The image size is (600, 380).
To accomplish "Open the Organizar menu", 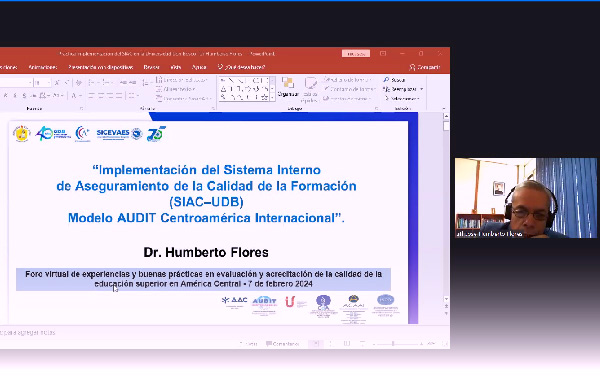I will (x=288, y=87).
